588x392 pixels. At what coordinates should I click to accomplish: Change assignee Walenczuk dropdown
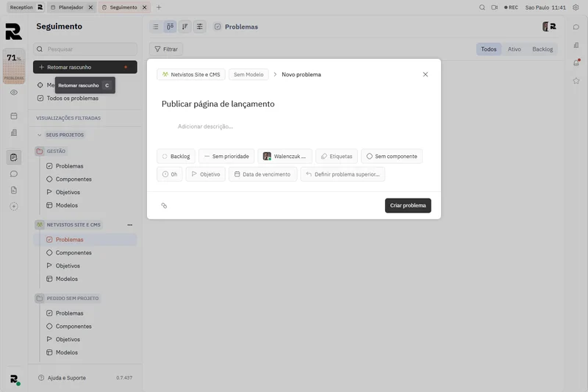(284, 157)
